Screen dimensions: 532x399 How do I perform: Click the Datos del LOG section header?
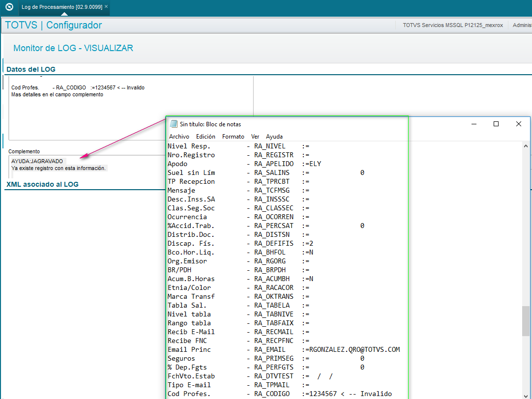pos(31,69)
